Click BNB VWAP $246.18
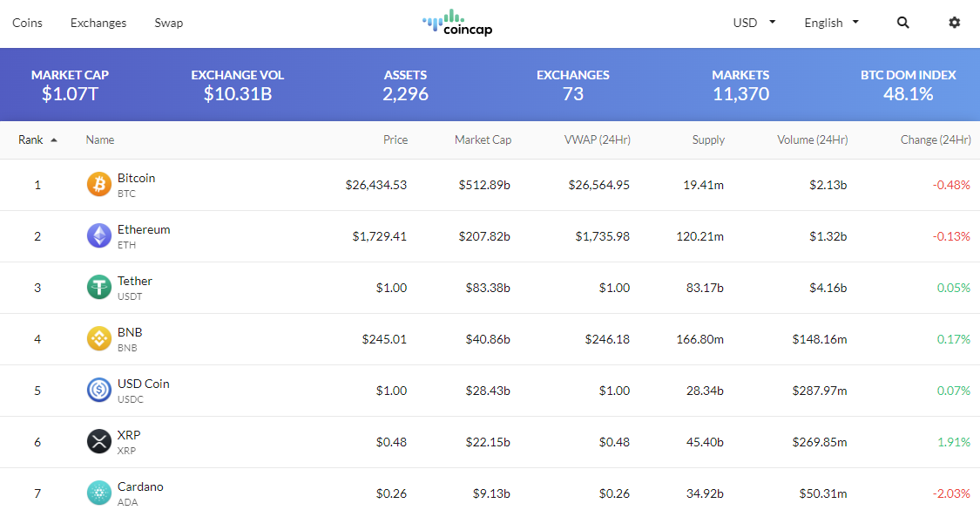The height and width of the screenshot is (517, 980). click(x=607, y=339)
